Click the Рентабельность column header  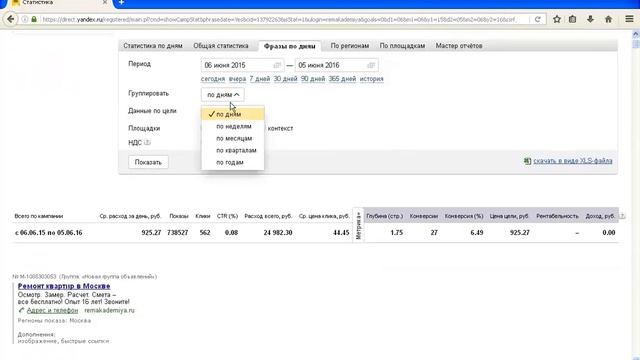click(558, 216)
